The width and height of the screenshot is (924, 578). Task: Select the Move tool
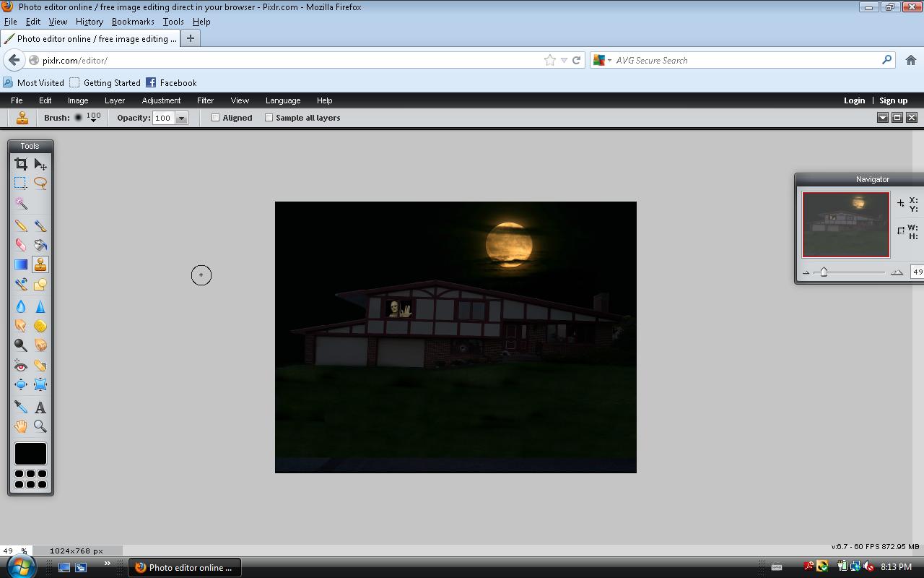40,164
